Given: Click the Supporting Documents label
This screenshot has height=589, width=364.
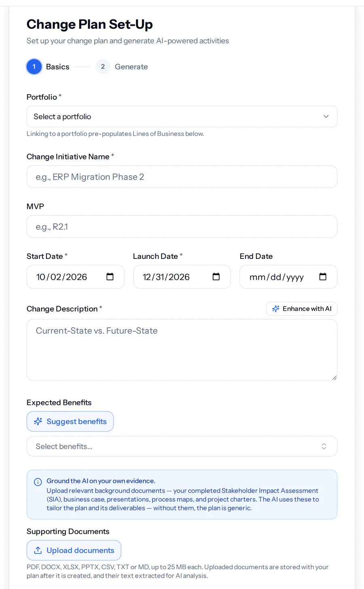Looking at the screenshot, I should 68,532.
